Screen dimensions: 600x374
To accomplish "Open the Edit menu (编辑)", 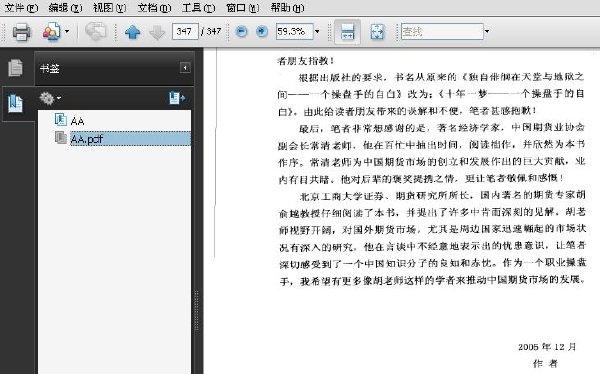I will [x=65, y=8].
